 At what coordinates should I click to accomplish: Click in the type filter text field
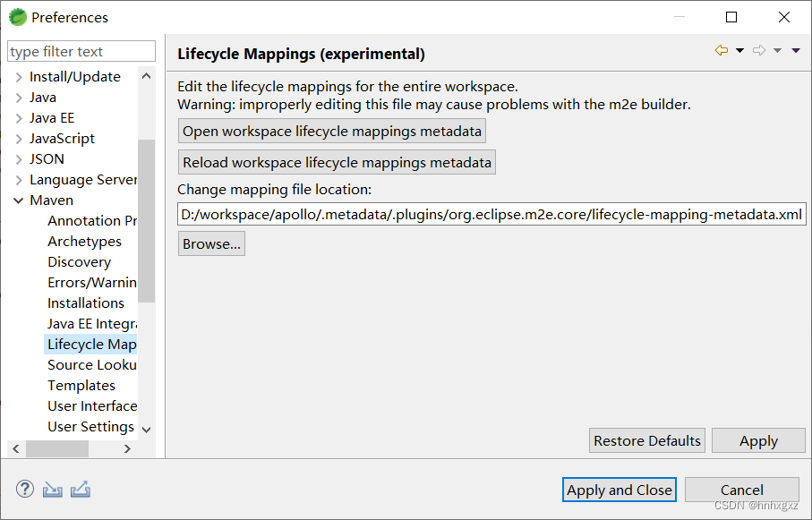coord(81,51)
